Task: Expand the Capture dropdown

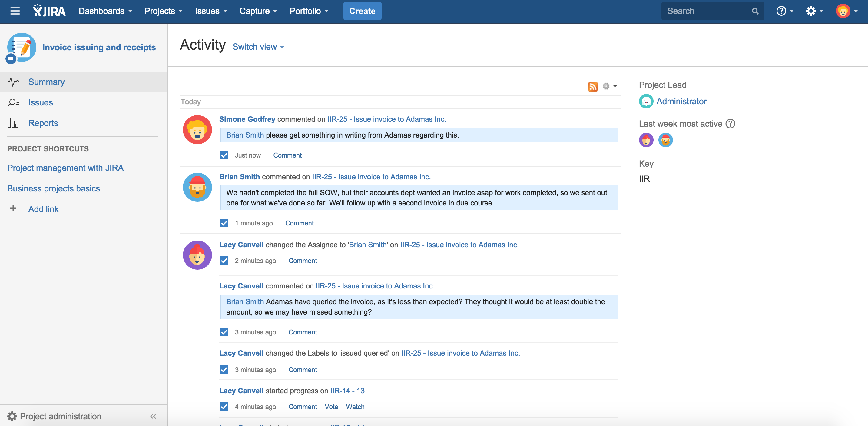Action: coord(258,11)
